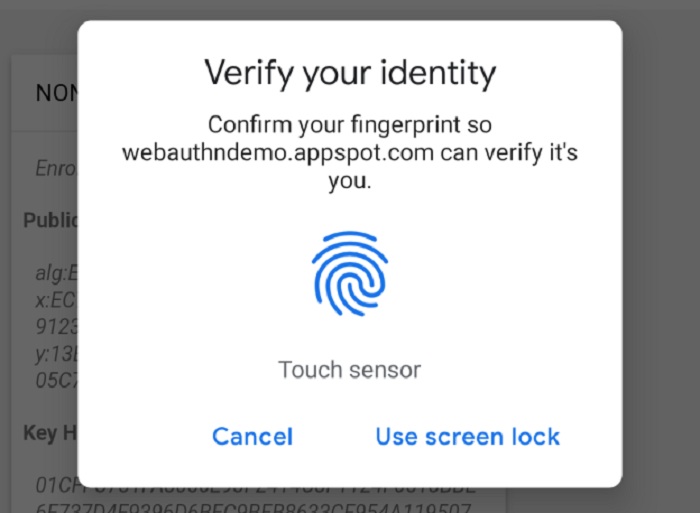Click the partially hidden Enrol text

coord(56,169)
